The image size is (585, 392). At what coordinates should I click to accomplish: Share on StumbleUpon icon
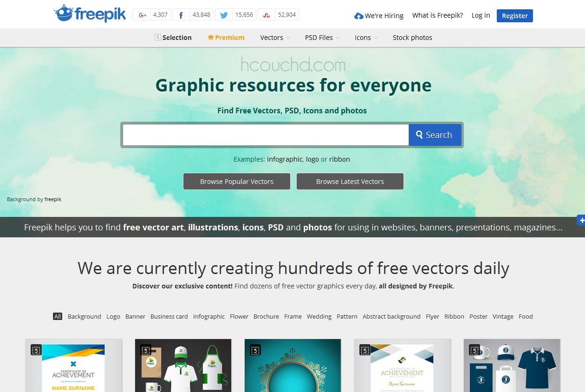coord(266,15)
